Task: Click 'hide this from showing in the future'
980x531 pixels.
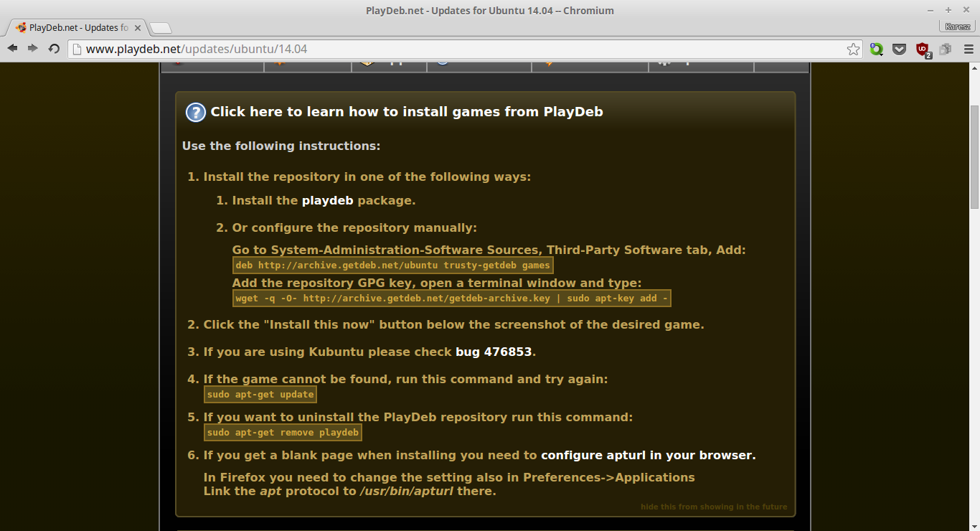Action: pyautogui.click(x=714, y=507)
